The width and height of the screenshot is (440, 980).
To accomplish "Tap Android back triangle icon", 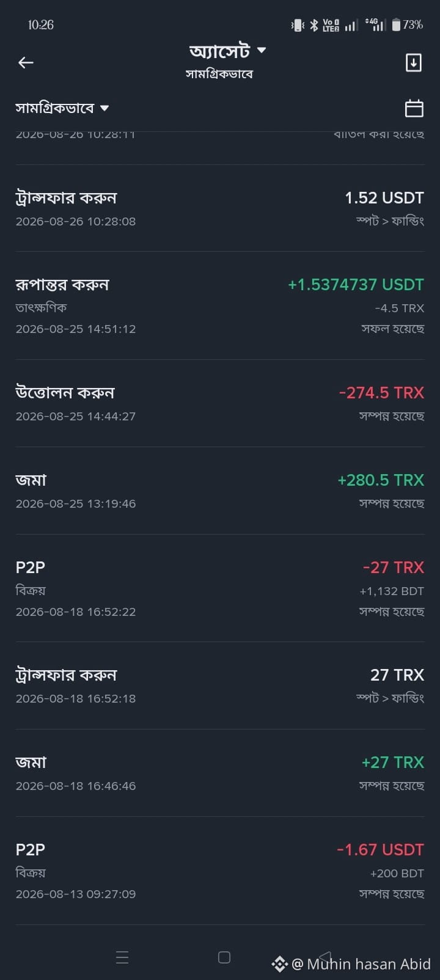I will coord(325,957).
